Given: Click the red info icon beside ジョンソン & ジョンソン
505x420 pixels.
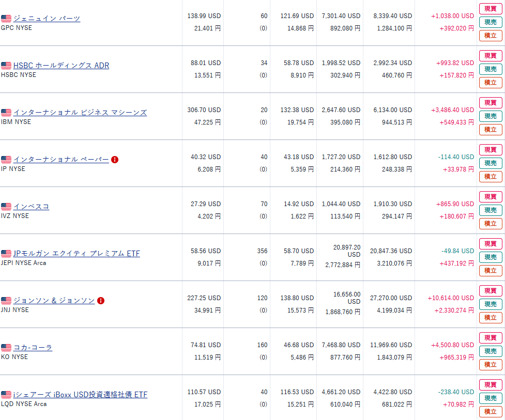Looking at the screenshot, I should click(101, 301).
